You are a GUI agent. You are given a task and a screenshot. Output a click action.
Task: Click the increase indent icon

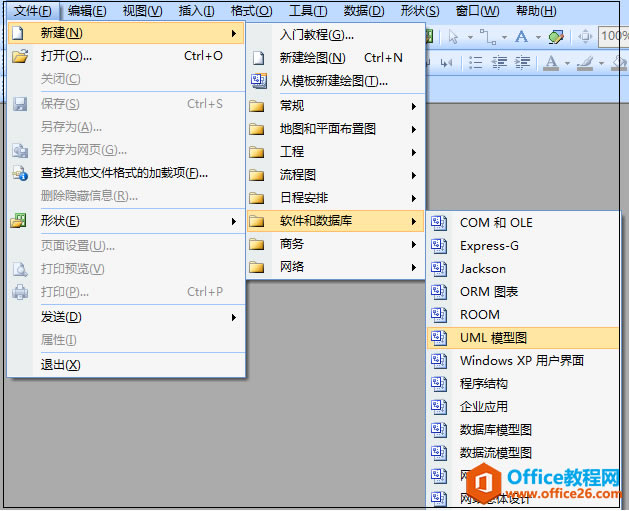pos(523,63)
